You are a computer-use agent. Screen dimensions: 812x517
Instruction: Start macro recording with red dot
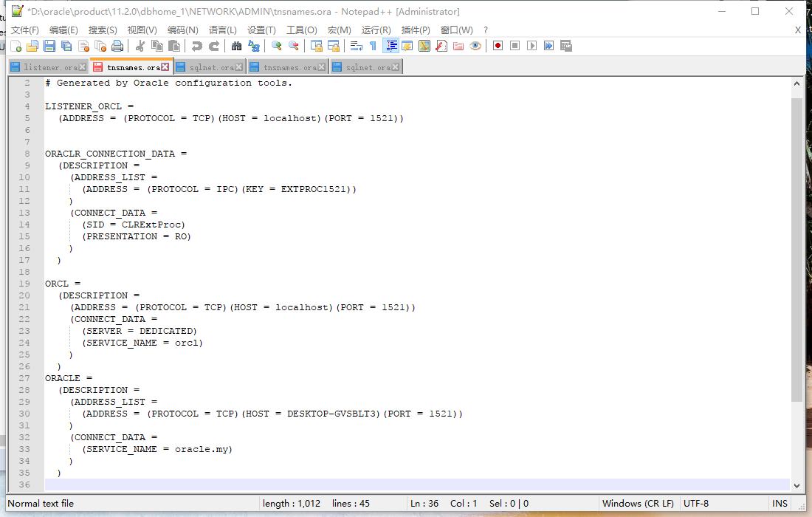click(498, 46)
